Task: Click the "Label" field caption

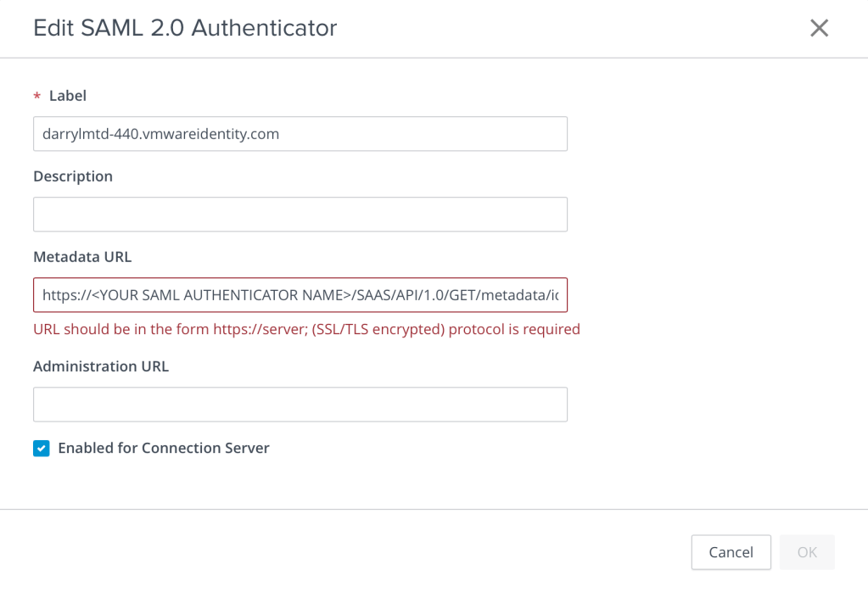Action: [x=68, y=96]
